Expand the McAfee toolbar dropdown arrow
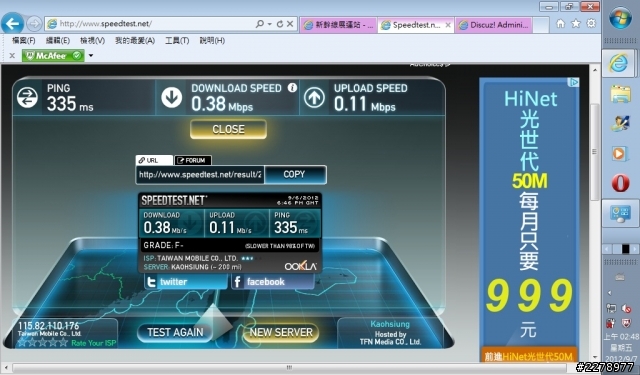Viewport: 640px width, 375px height. [x=91, y=55]
